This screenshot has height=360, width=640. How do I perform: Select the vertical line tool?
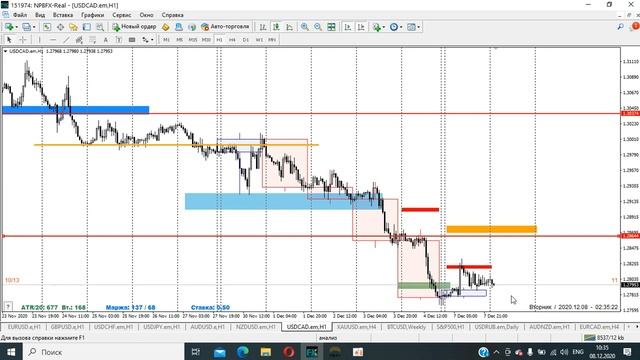[40, 40]
